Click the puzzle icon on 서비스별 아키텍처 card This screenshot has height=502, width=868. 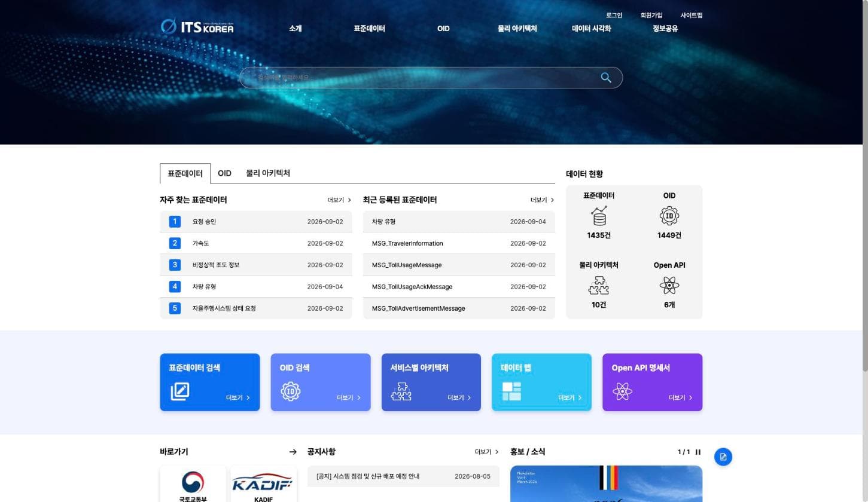401,391
